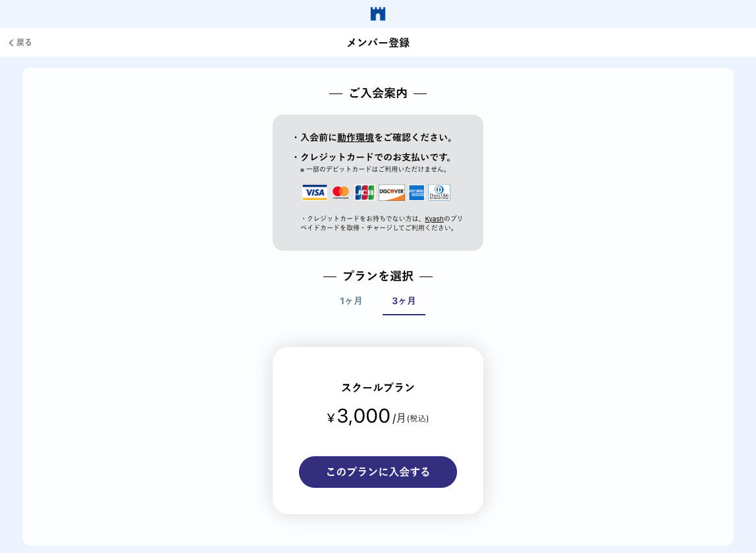Open the Kyash link
The width and height of the screenshot is (756, 553).
tap(434, 219)
